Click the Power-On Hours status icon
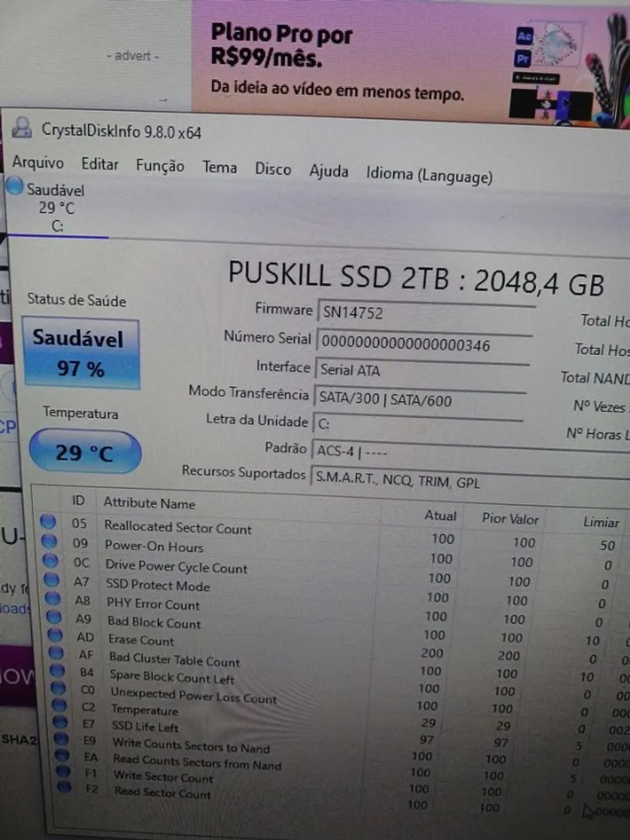 (49, 541)
